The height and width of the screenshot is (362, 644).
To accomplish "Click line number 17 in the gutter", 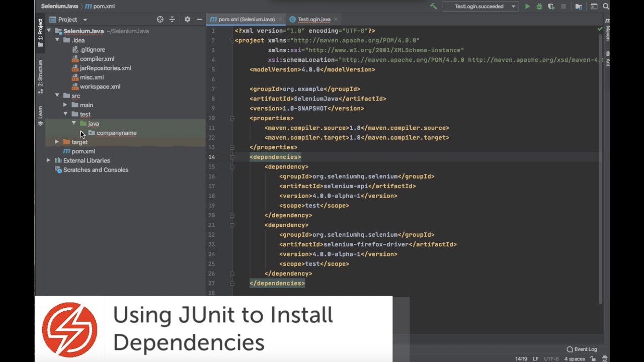I will tap(212, 186).
